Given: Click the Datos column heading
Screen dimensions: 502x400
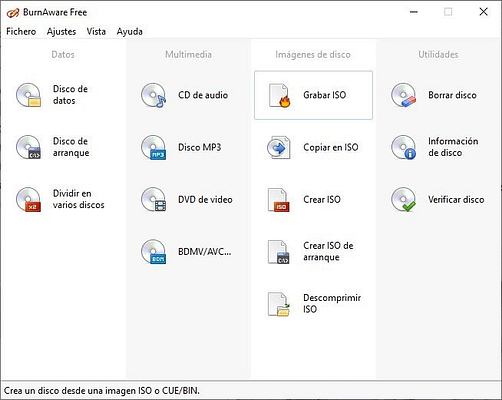Looking at the screenshot, I should coord(63,54).
